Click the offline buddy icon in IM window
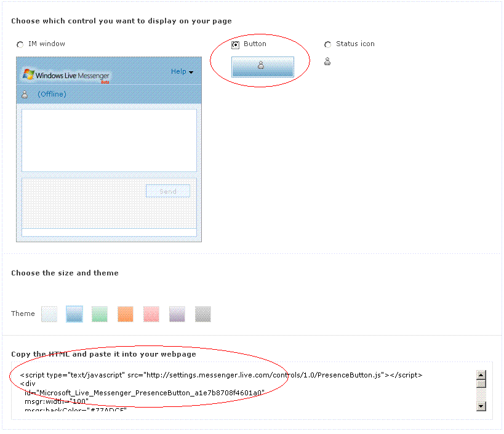The image size is (504, 434). pyautogui.click(x=25, y=95)
